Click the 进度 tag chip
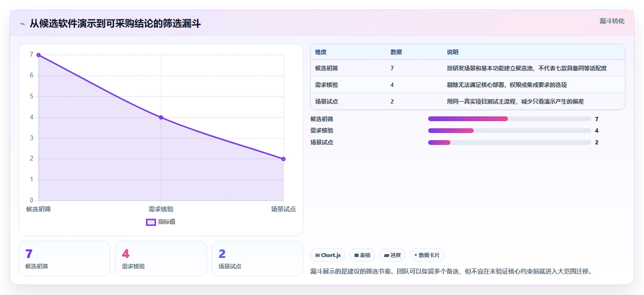 (x=392, y=255)
